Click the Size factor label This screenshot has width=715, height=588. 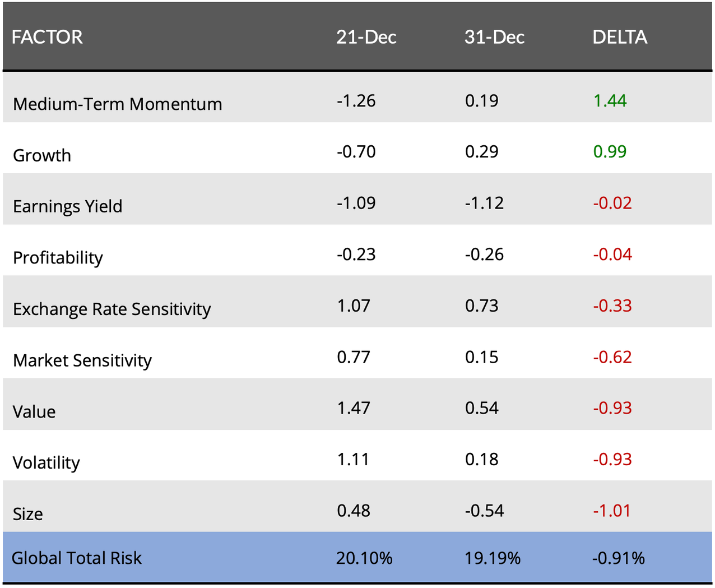coord(27,514)
